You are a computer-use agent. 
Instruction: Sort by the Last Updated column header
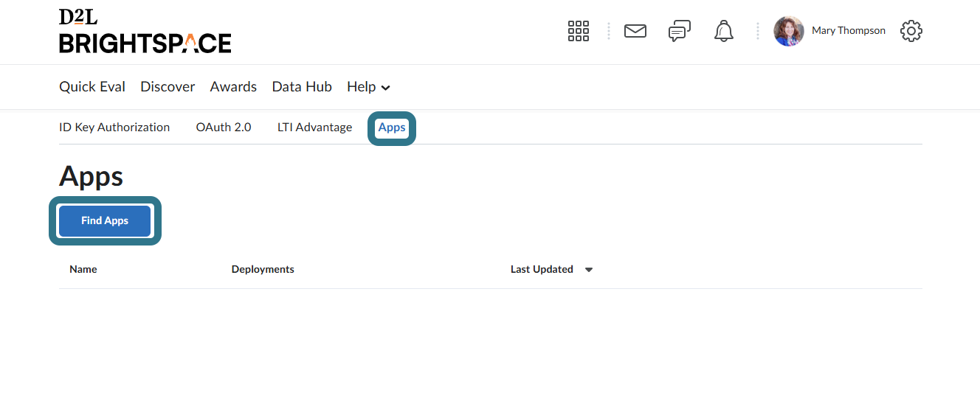point(542,270)
